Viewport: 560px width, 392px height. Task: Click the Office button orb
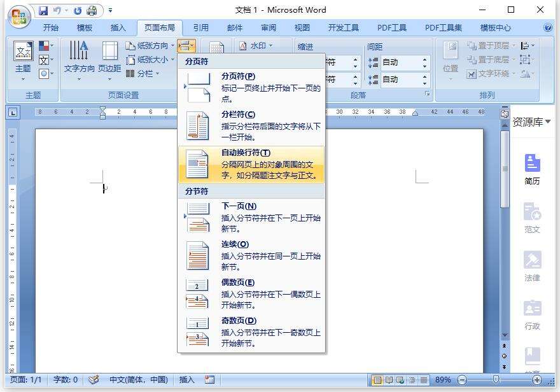tap(19, 17)
